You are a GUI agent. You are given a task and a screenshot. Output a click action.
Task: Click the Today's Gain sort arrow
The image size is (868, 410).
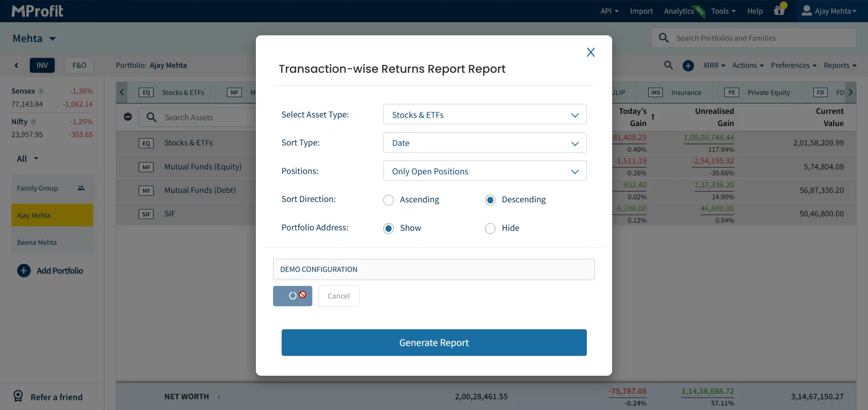click(653, 117)
